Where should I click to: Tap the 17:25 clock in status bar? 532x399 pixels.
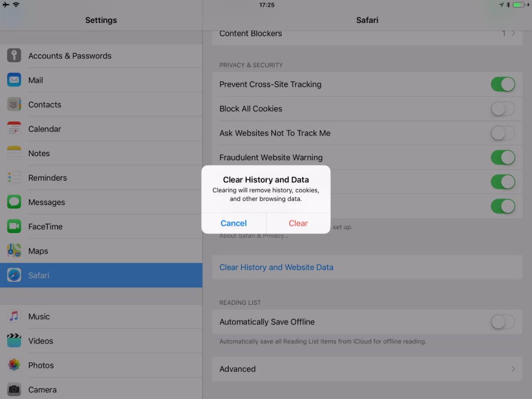(x=267, y=5)
